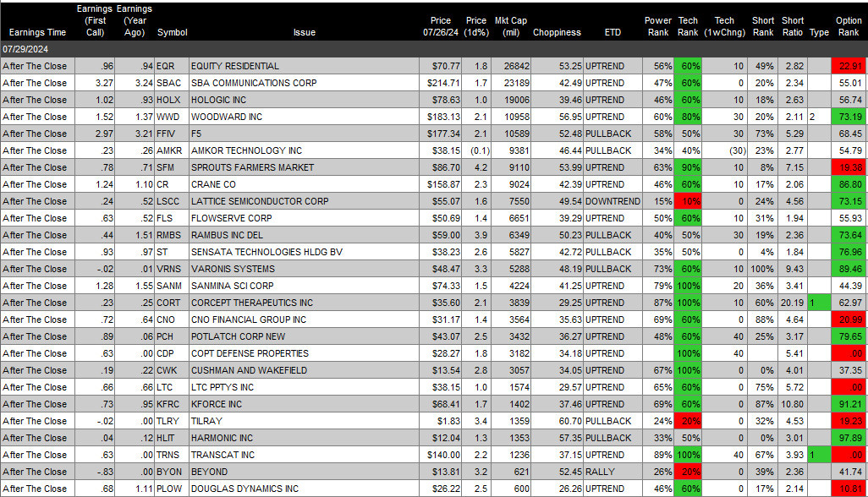Select the POTLATCH CORP NEW issue cell
The height and width of the screenshot is (497, 868).
coord(304,336)
